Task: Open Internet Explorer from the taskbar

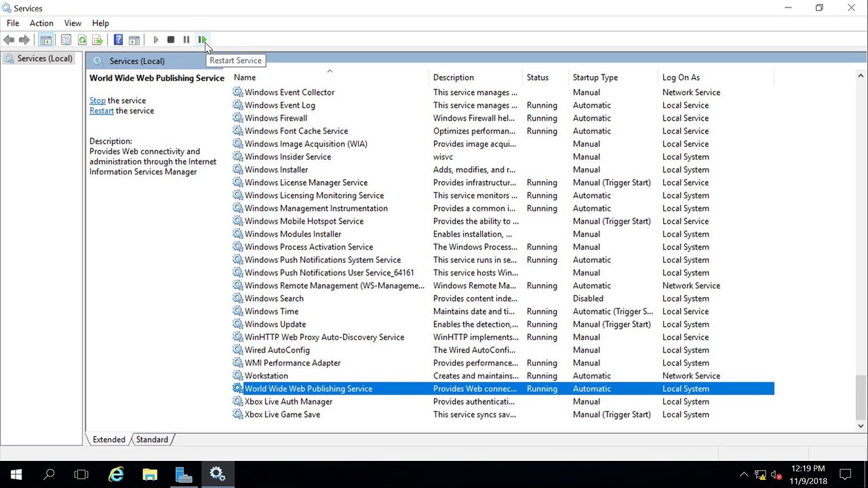Action: [x=116, y=474]
